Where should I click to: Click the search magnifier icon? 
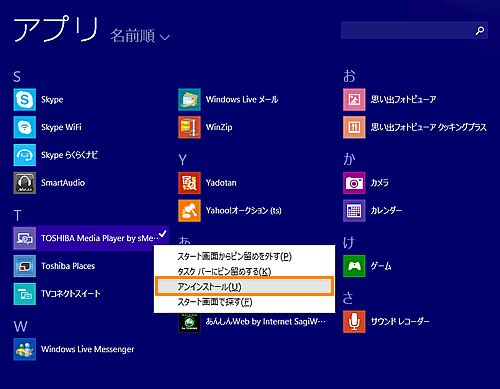point(480,31)
